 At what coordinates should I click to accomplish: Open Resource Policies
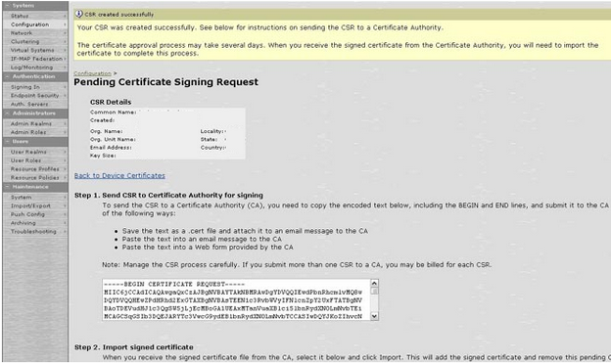35,177
